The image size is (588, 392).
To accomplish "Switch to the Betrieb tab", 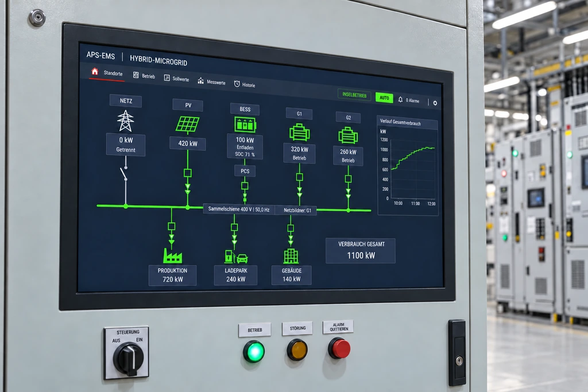I will [144, 76].
